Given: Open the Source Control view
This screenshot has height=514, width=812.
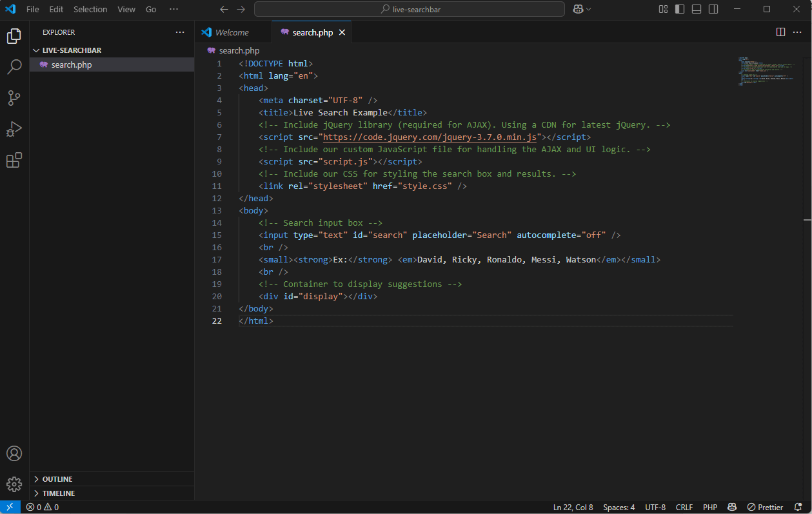Looking at the screenshot, I should tap(14, 97).
